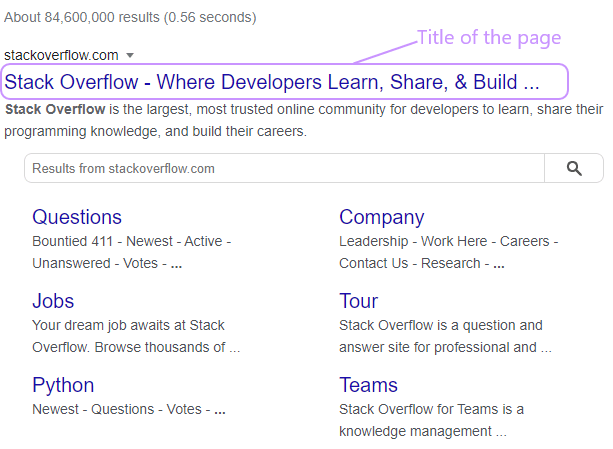Click the Teams snippet 'Stack Overflow for Teams'
This screenshot has width=613, height=449.
[431, 420]
